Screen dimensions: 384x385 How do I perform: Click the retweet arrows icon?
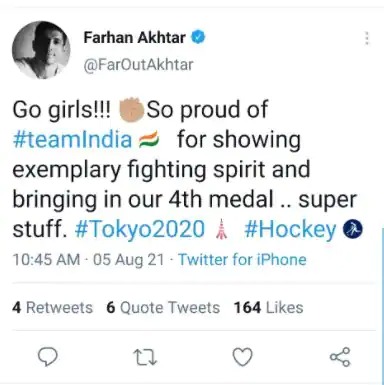[x=145, y=357]
